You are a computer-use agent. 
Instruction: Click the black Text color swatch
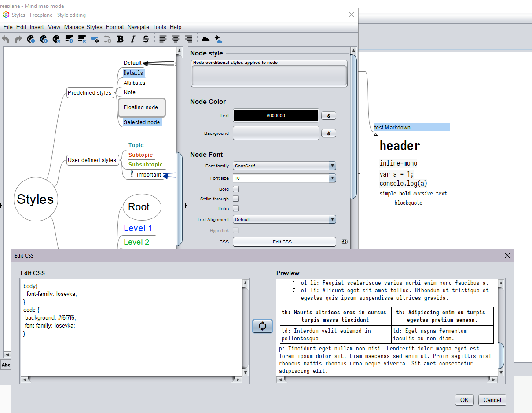click(276, 115)
